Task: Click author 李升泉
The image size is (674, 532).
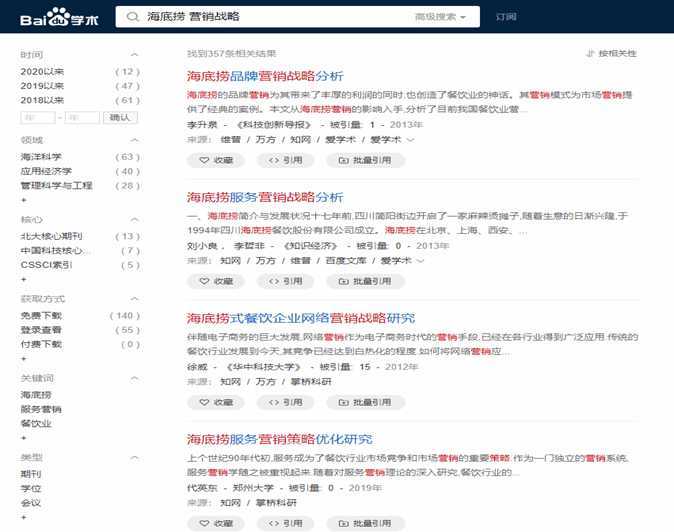Action: coord(202,125)
